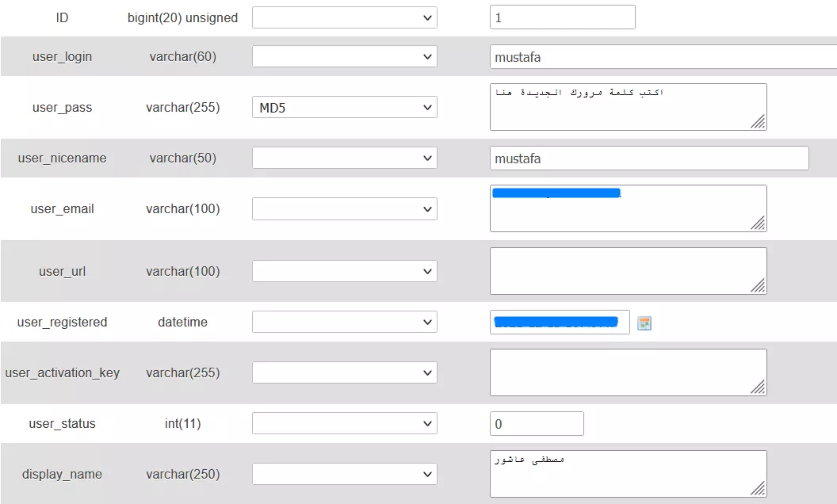Click the datetime type text
The image size is (837, 504).
pyautogui.click(x=182, y=322)
